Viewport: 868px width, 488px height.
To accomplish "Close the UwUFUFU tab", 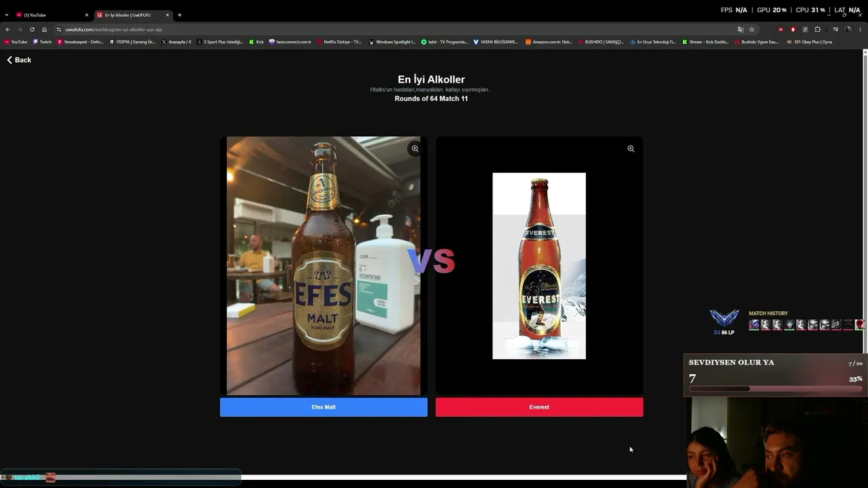I will pos(167,15).
